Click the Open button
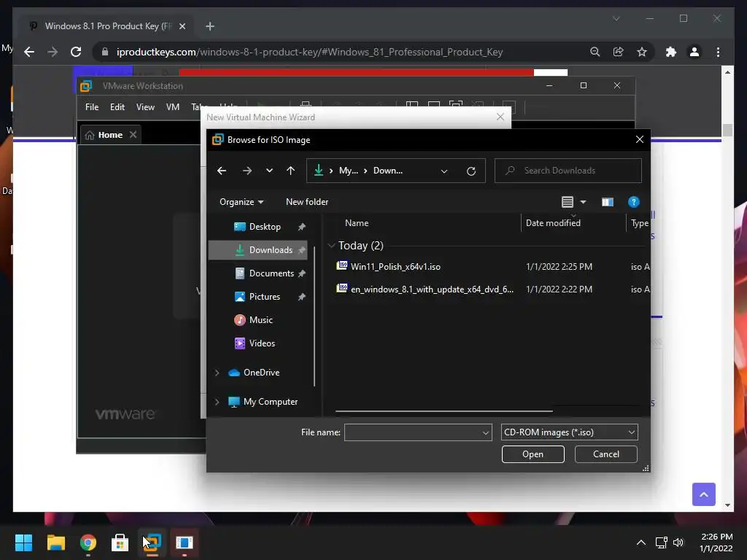This screenshot has width=747, height=560. coord(533,454)
